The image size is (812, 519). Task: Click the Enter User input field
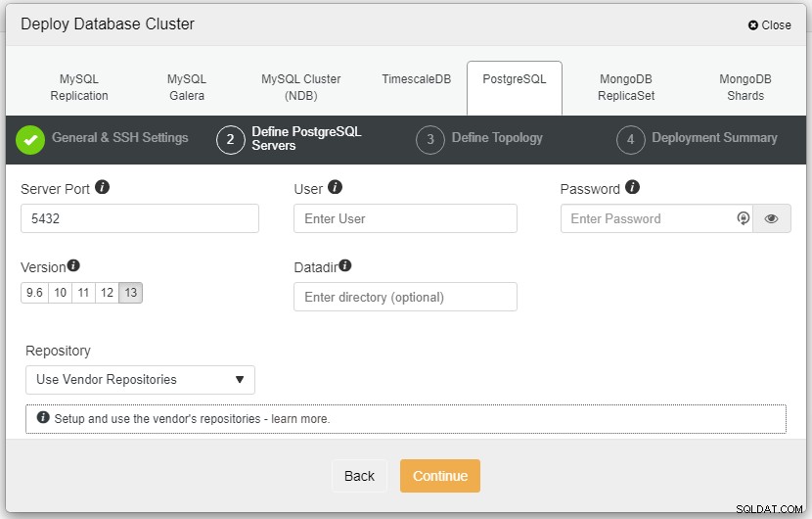tap(405, 218)
